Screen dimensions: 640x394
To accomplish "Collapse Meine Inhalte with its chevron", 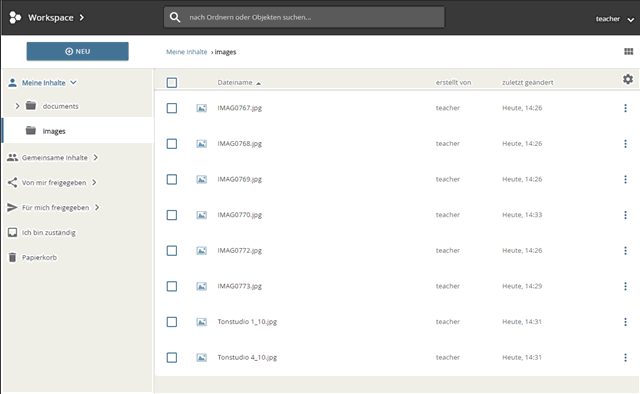I will pos(73,82).
